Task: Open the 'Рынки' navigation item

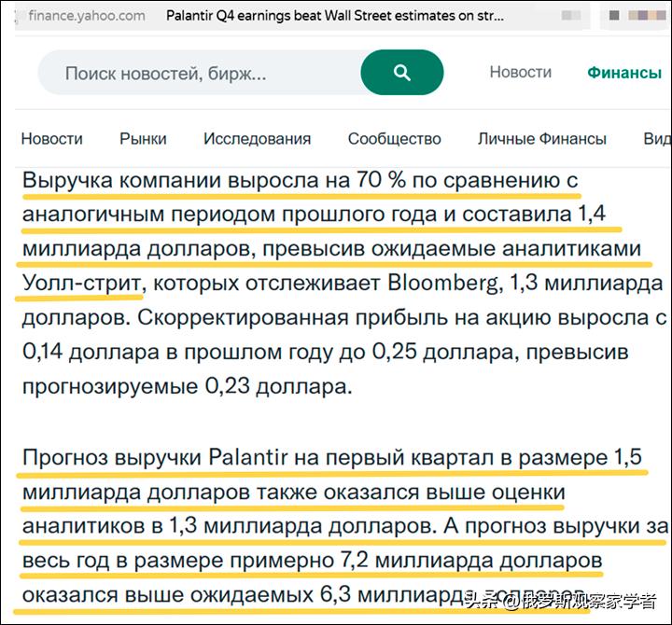Action: tap(143, 138)
